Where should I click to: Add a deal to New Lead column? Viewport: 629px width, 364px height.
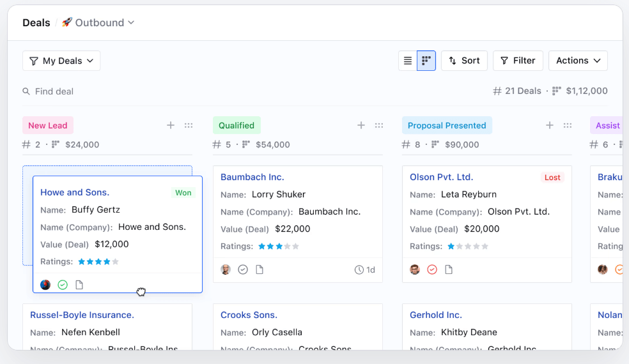pos(171,125)
